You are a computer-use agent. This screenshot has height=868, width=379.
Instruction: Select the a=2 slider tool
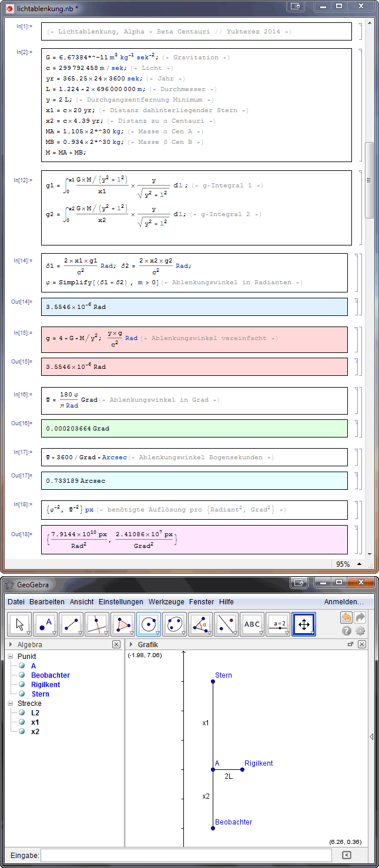278,624
